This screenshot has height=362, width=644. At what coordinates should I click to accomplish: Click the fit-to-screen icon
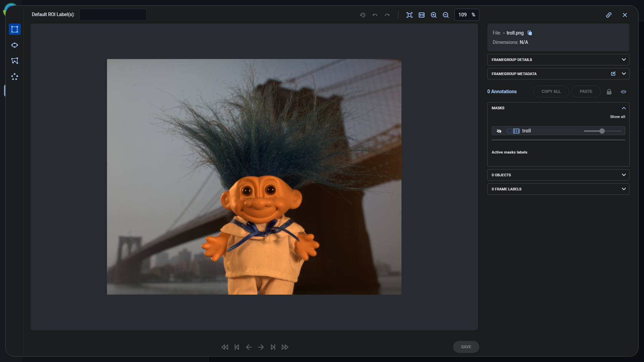[409, 15]
